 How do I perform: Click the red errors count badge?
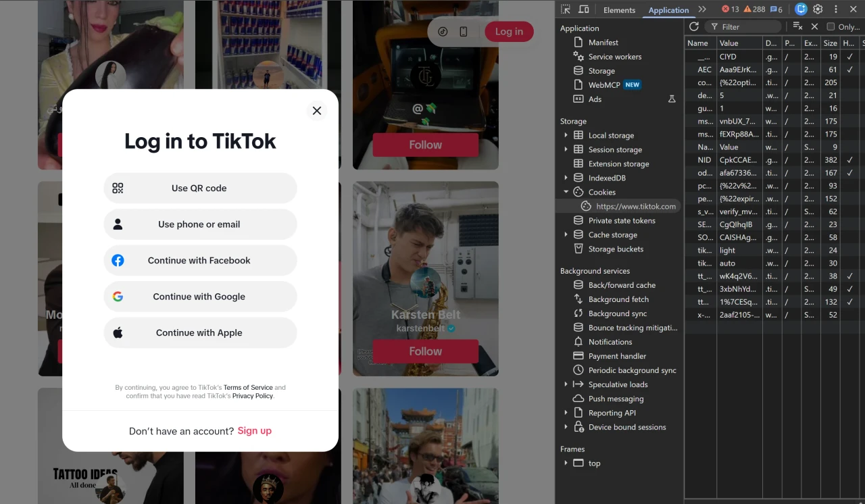[x=730, y=9]
